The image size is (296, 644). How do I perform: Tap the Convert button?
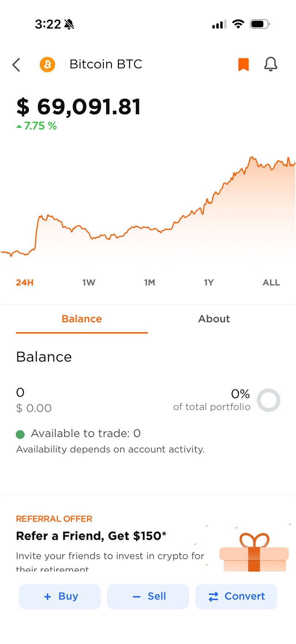tap(236, 596)
